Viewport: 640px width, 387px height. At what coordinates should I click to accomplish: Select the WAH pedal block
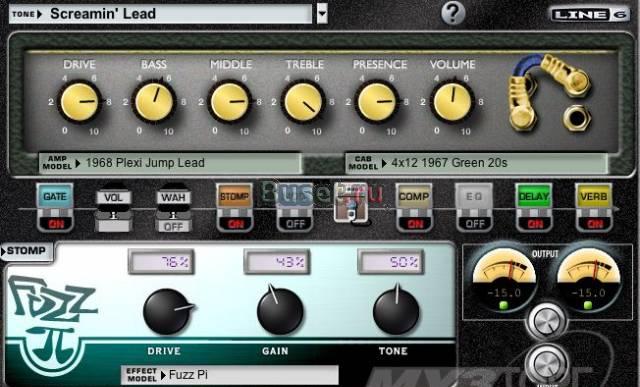tap(173, 198)
